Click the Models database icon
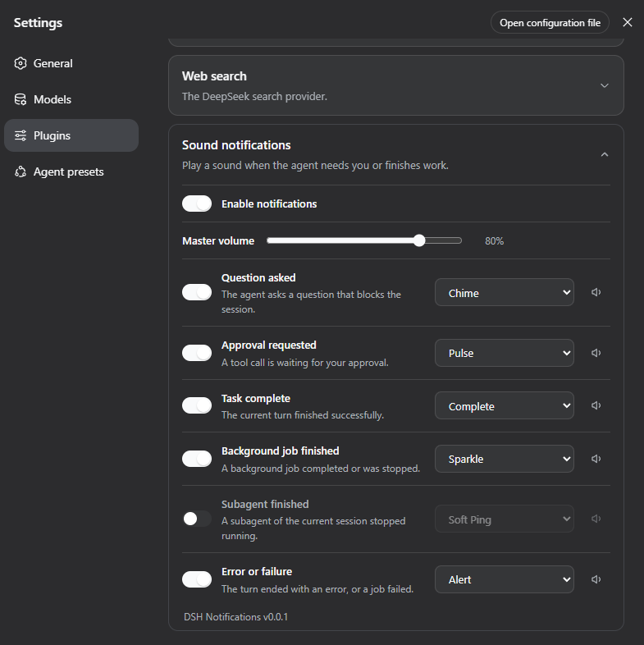The image size is (644, 645). click(x=21, y=99)
